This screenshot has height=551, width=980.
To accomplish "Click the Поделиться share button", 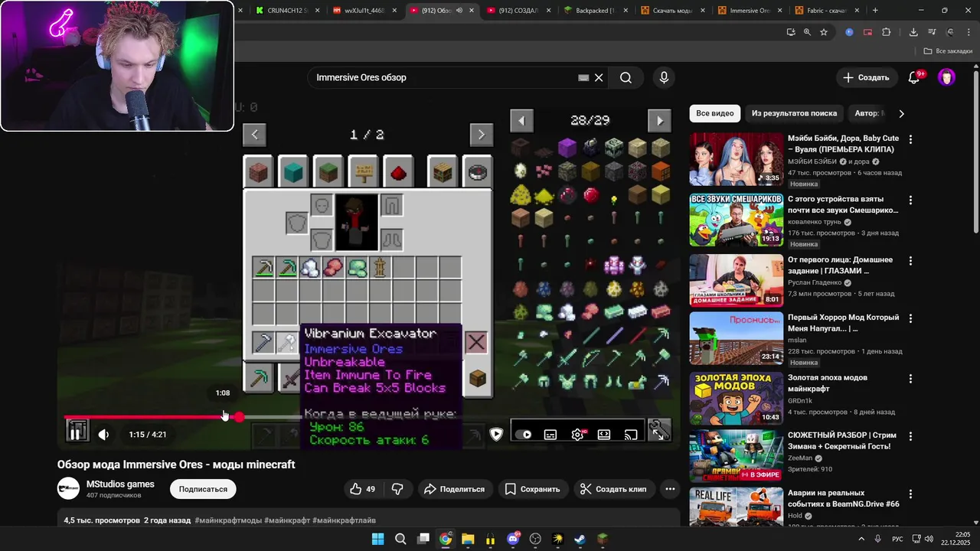I will (454, 489).
